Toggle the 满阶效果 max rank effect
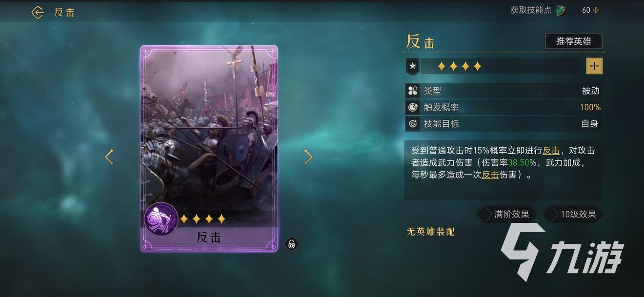The height and width of the screenshot is (297, 644). pyautogui.click(x=506, y=214)
